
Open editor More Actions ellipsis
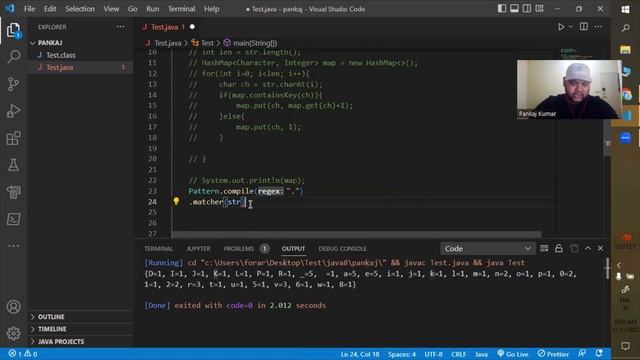[598, 27]
